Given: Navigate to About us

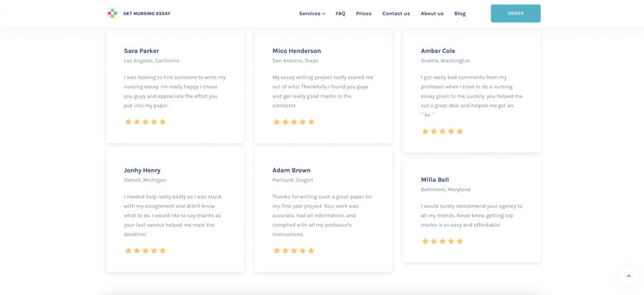Looking at the screenshot, I should (x=432, y=14).
